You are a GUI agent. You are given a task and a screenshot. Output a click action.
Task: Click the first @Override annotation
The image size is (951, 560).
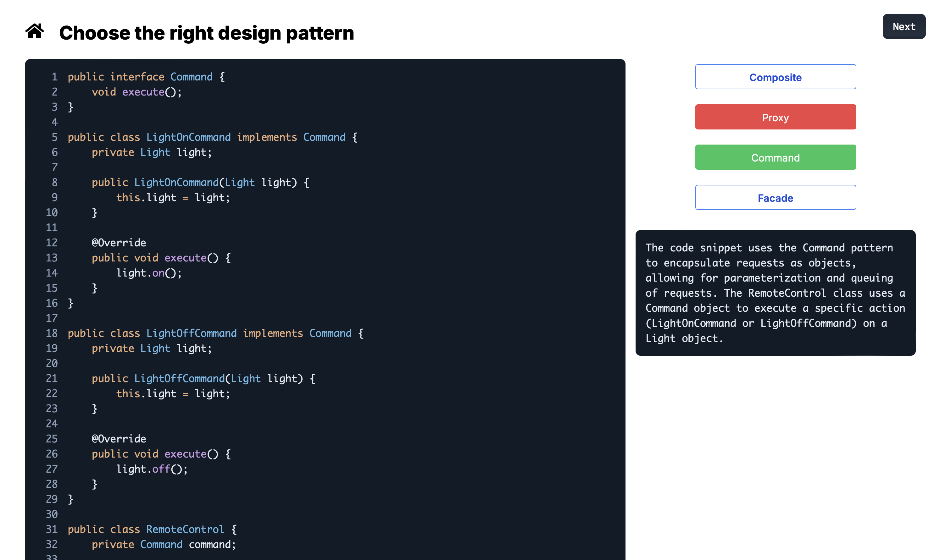(x=119, y=243)
